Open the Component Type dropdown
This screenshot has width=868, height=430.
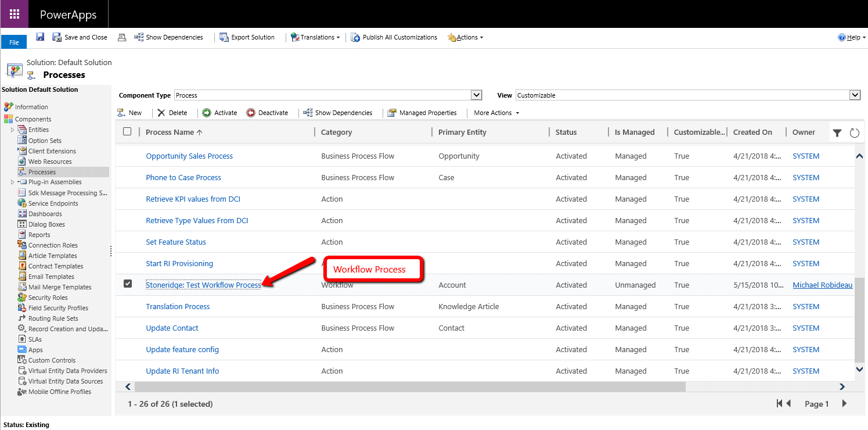[x=476, y=95]
